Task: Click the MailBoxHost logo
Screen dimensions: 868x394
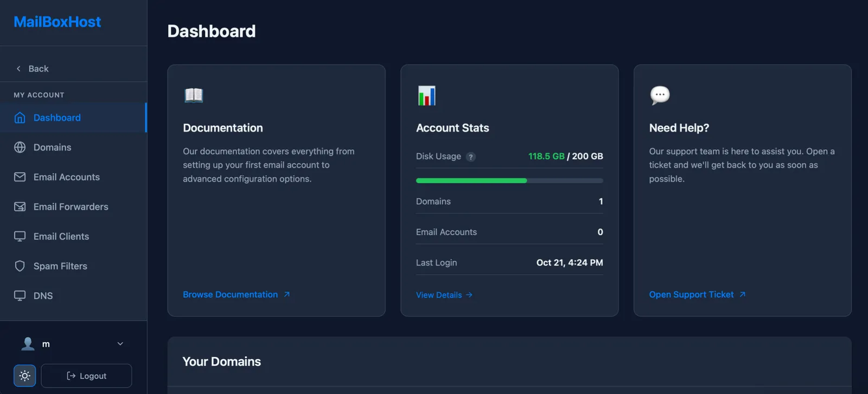Action: (x=58, y=22)
